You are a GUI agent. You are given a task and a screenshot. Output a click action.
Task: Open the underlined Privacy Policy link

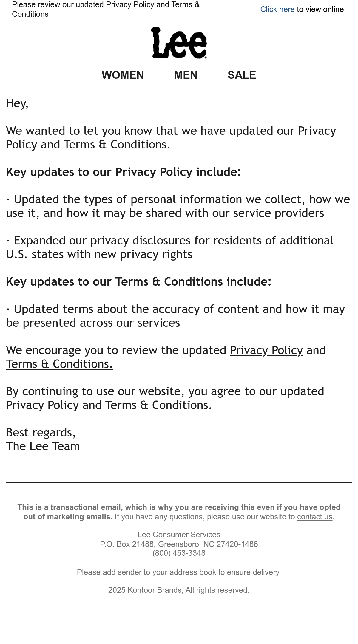(266, 350)
